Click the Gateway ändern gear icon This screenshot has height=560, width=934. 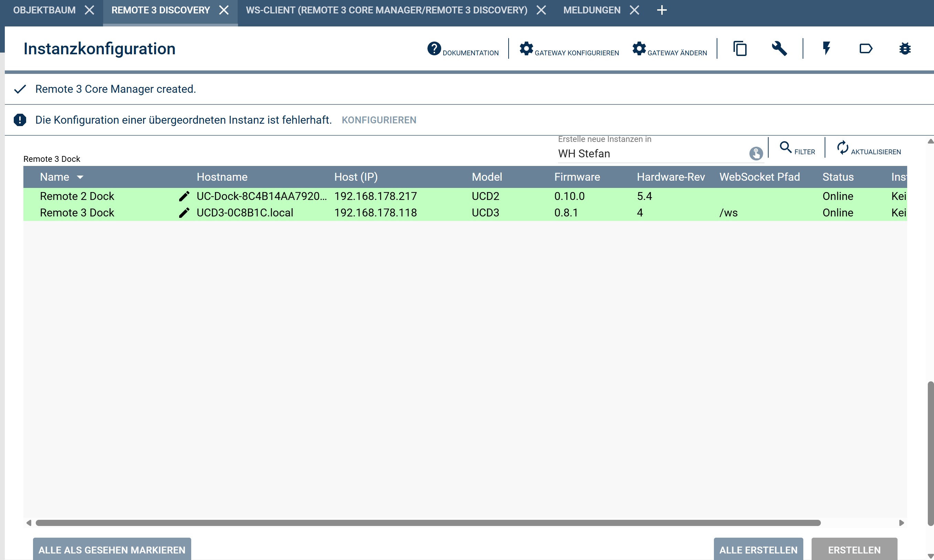pyautogui.click(x=639, y=49)
